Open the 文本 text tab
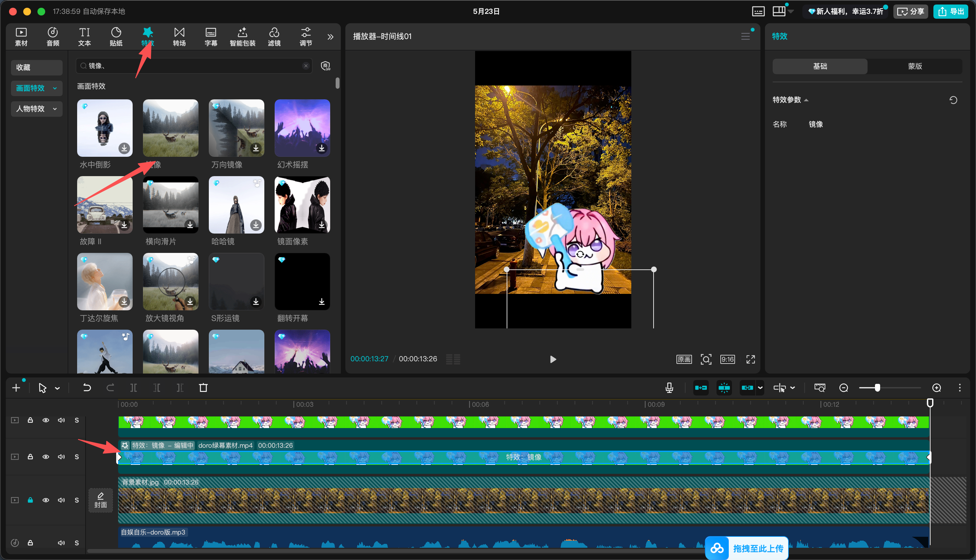The image size is (976, 560). coord(84,36)
